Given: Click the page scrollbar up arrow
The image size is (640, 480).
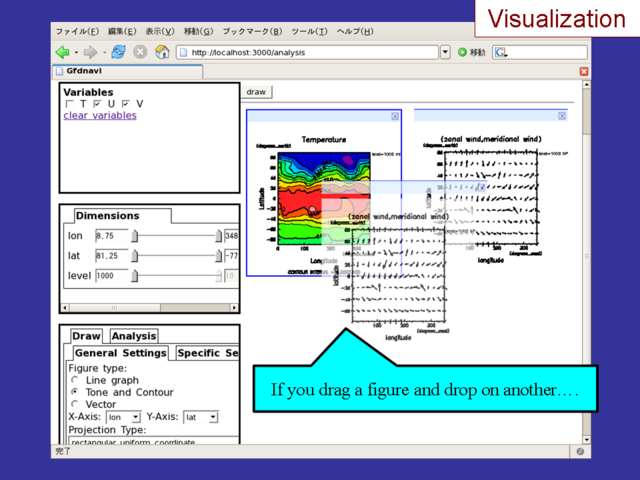Looking at the screenshot, I should (586, 84).
